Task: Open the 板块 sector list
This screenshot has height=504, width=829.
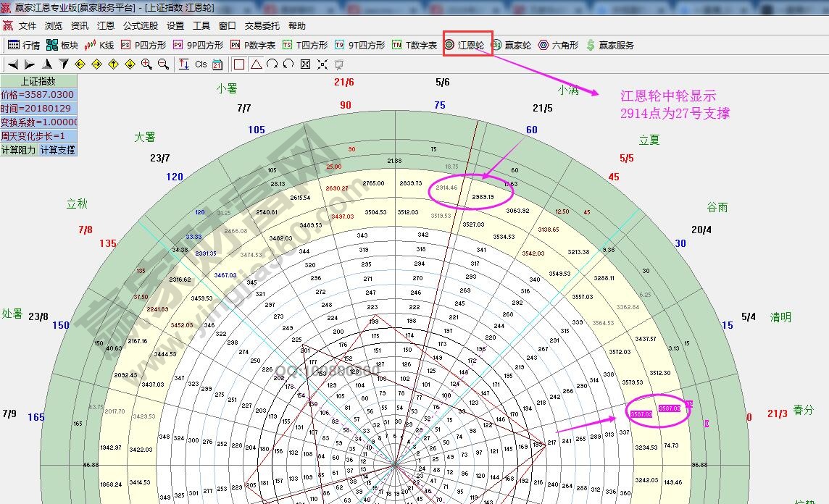Action: tap(69, 45)
